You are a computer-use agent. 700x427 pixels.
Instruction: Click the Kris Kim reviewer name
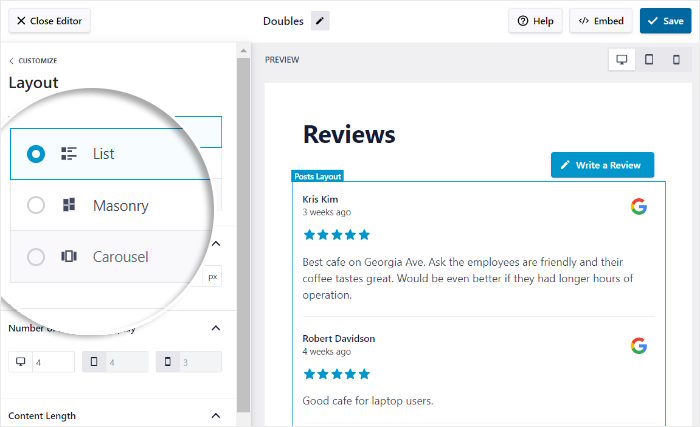click(x=320, y=199)
